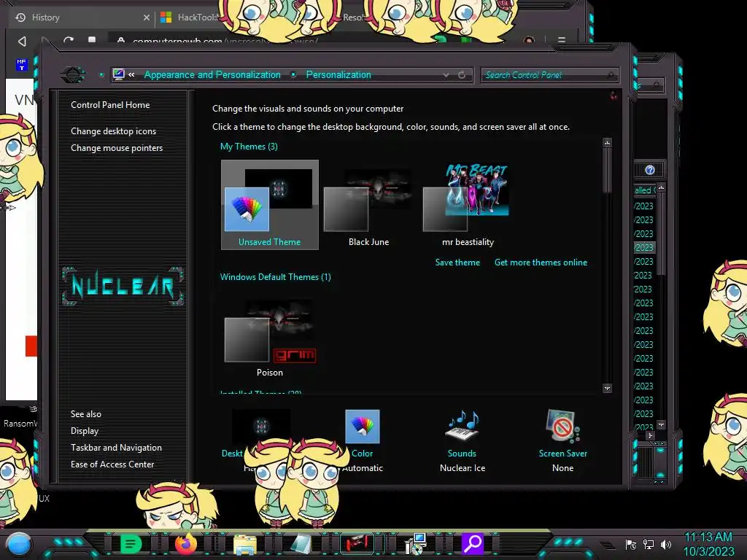Image resolution: width=747 pixels, height=560 pixels.
Task: Click the Nuclear: Ice sounds label
Action: point(462,468)
